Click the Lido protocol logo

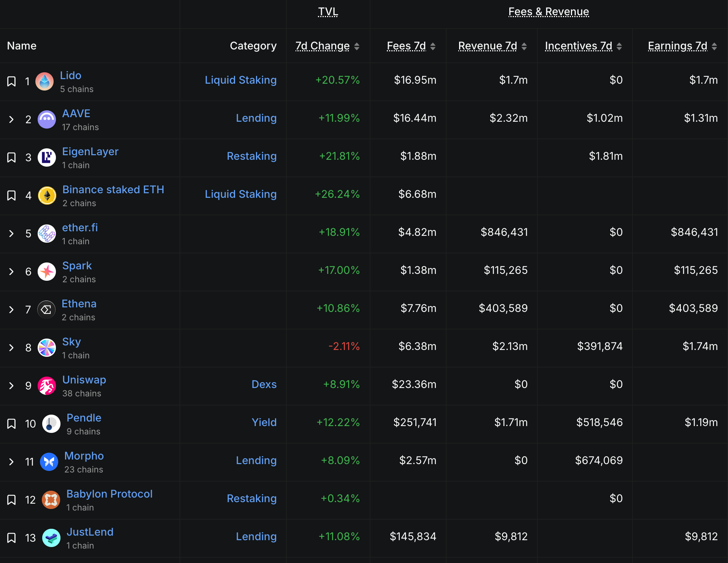click(x=45, y=81)
